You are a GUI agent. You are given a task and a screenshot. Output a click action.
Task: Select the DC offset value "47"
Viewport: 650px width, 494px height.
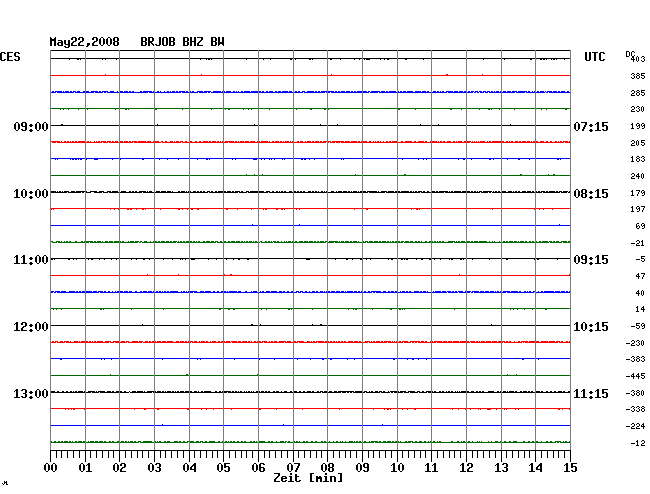coord(640,276)
